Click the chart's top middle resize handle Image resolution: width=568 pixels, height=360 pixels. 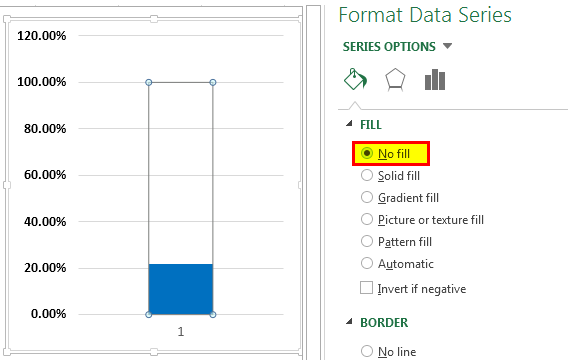click(x=154, y=19)
